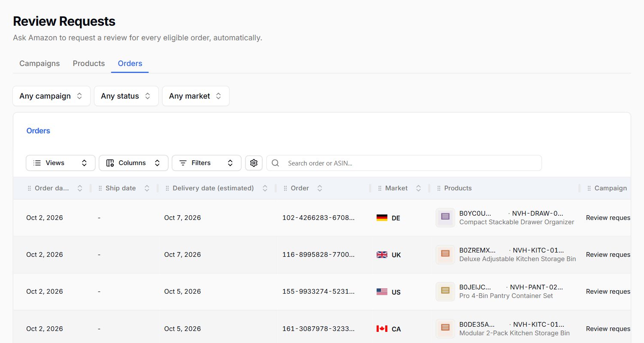Switch to the Campaigns tab
Viewport: 644px width, 343px height.
(x=39, y=63)
